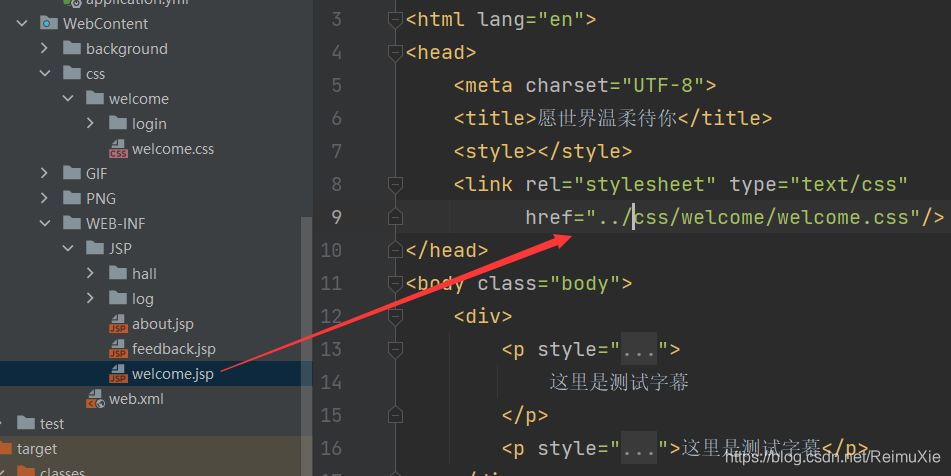
Task: Click the test folder icon
Action: pyautogui.click(x=25, y=423)
